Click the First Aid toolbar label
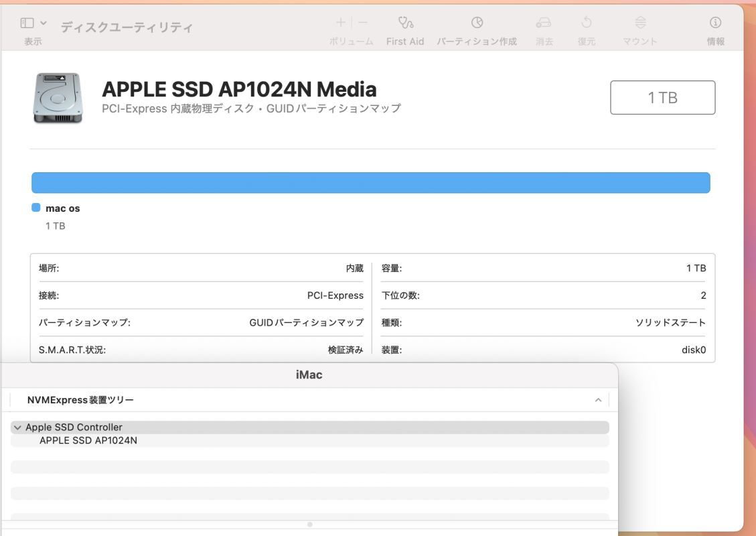Screen dimensions: 756x536 click(x=405, y=42)
